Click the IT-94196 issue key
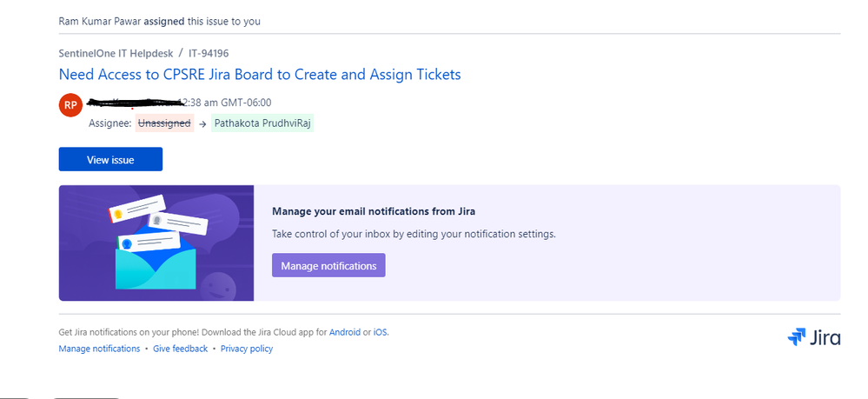The height and width of the screenshot is (399, 868). click(x=209, y=53)
